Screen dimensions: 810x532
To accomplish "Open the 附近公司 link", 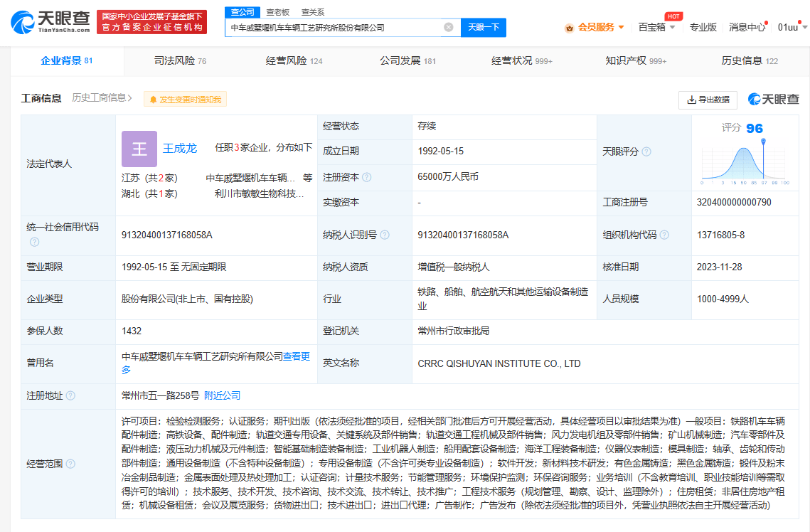I will (x=222, y=395).
